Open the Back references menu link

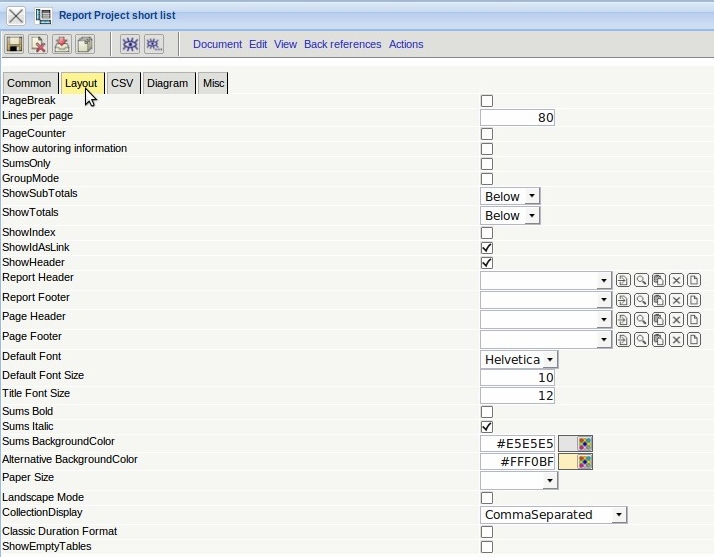(342, 44)
